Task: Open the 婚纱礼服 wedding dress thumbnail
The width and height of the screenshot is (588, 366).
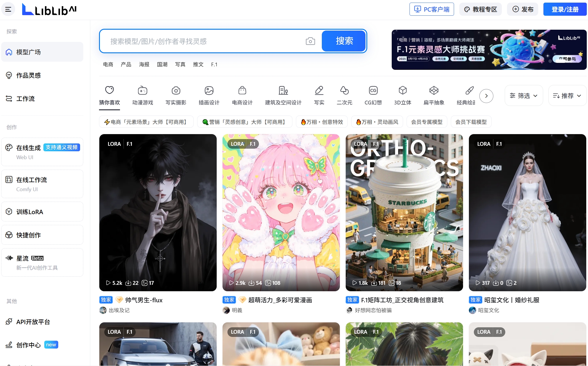Action: point(527,213)
